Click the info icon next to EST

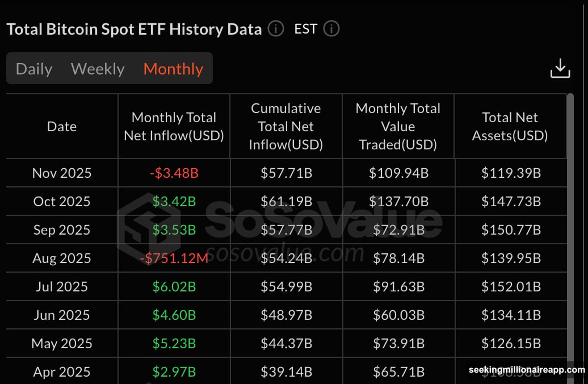click(x=331, y=28)
